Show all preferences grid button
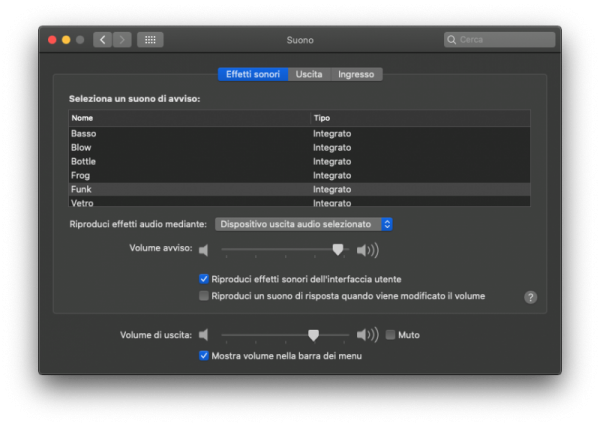 [x=150, y=40]
